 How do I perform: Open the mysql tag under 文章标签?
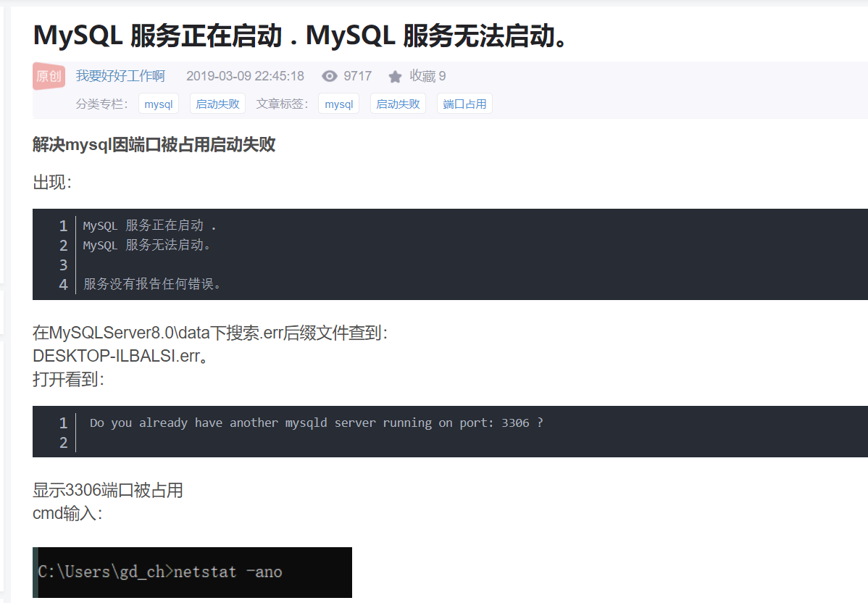tap(338, 103)
